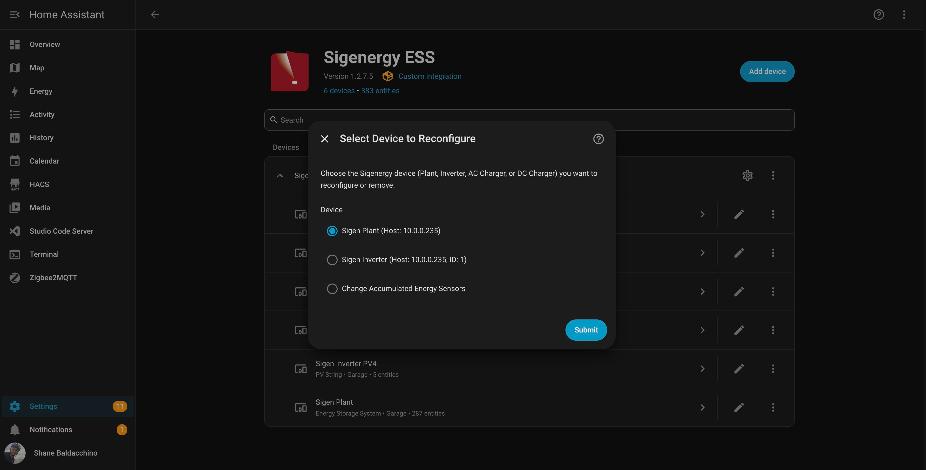Open the Energy lightning icon
The height and width of the screenshot is (470, 926).
pyautogui.click(x=15, y=92)
